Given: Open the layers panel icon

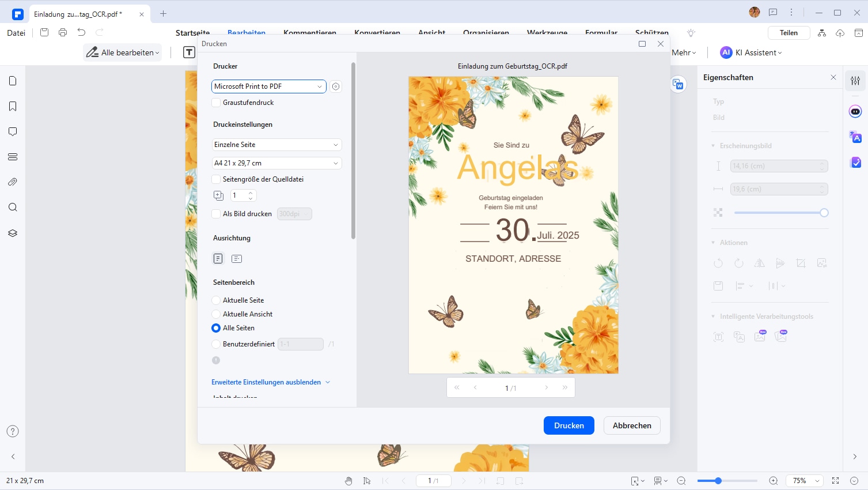Looking at the screenshot, I should [x=13, y=233].
